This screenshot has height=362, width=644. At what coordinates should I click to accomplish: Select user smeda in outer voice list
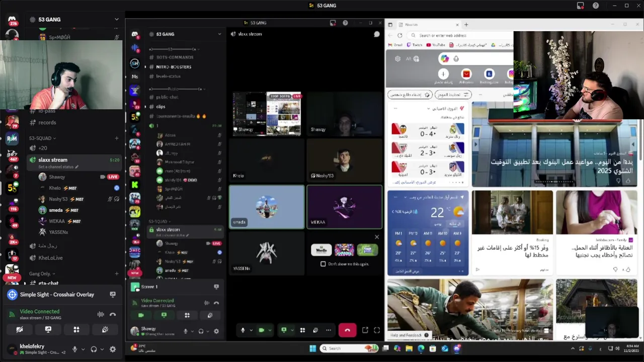pos(74,210)
